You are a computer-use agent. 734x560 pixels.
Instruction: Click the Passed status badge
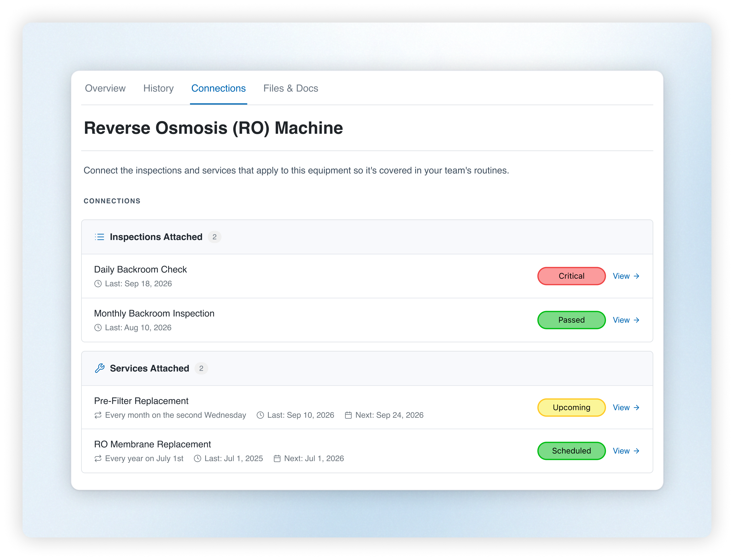pos(571,320)
